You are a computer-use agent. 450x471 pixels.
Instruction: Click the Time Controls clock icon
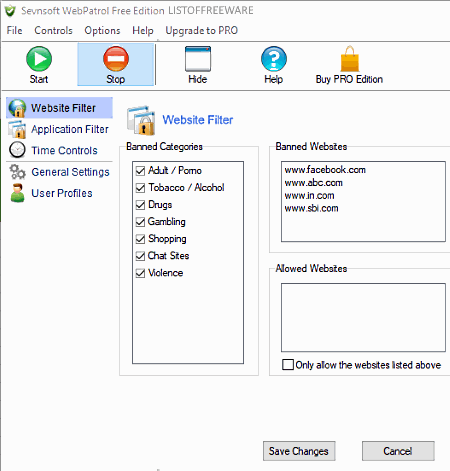click(17, 150)
